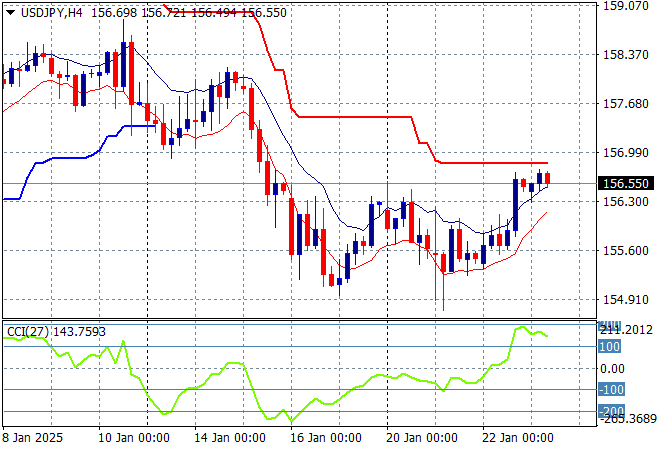Select the current price label 156.550

[x=626, y=184]
